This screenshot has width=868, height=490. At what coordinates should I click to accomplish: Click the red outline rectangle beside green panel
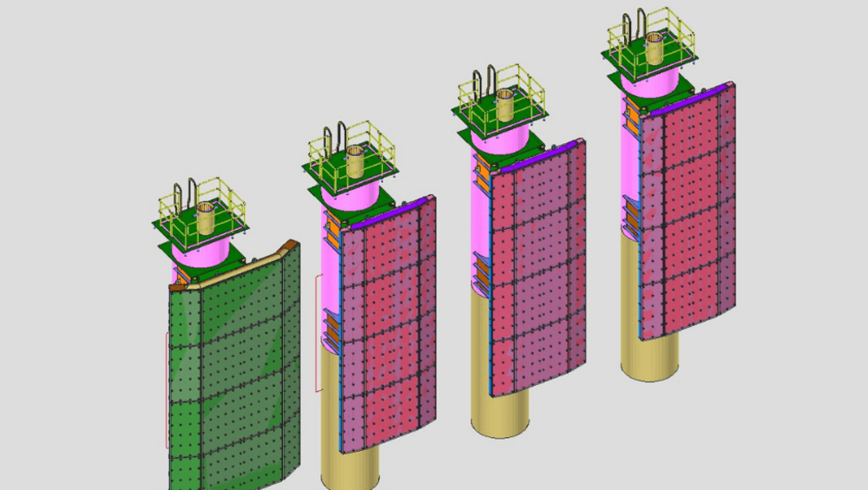coord(167,390)
